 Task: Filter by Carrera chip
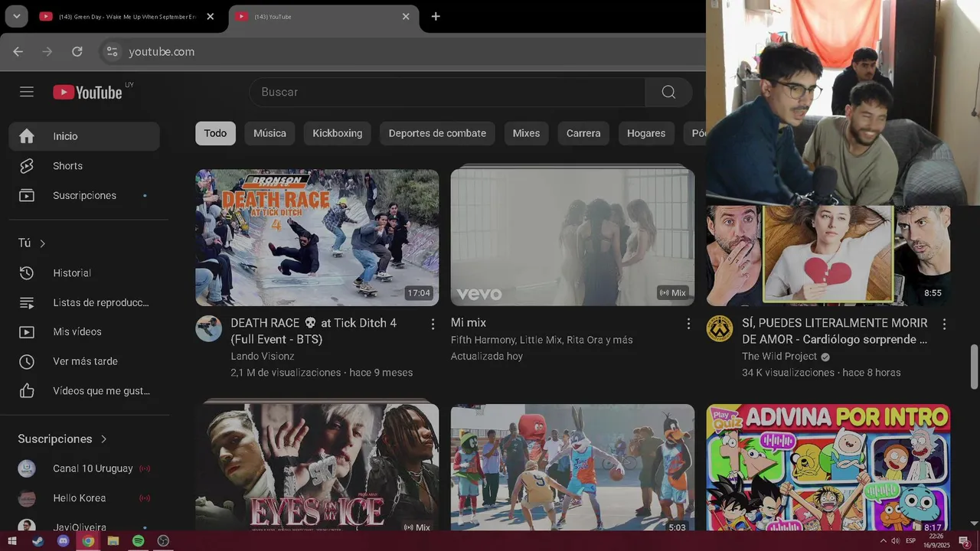click(583, 133)
